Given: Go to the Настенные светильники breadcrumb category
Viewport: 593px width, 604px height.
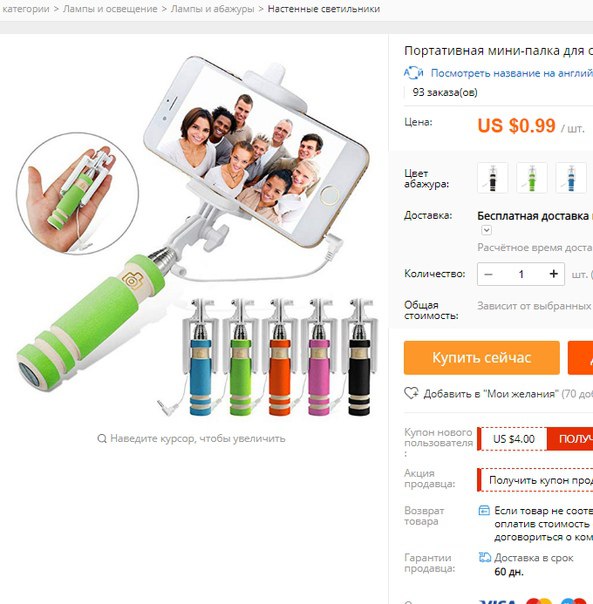Looking at the screenshot, I should point(324,9).
